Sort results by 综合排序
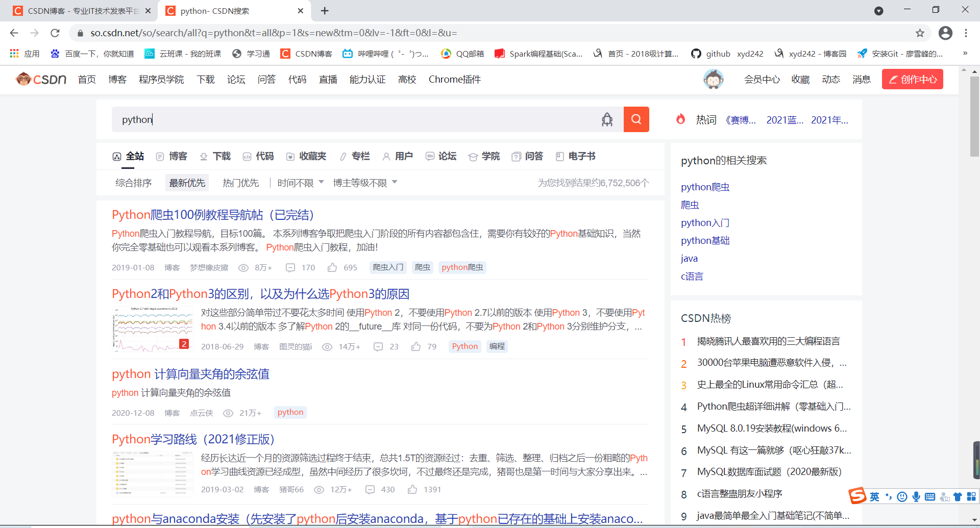The height and width of the screenshot is (528, 980). click(133, 183)
